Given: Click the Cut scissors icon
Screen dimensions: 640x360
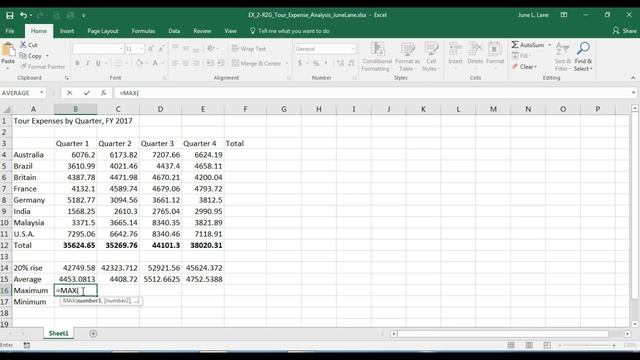Looking at the screenshot, I should pos(23,44).
